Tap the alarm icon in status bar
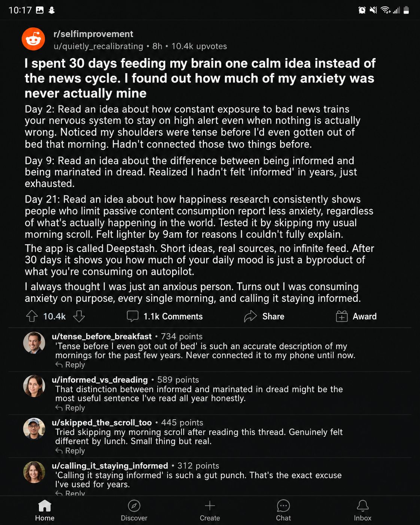This screenshot has width=420, height=525. (362, 10)
